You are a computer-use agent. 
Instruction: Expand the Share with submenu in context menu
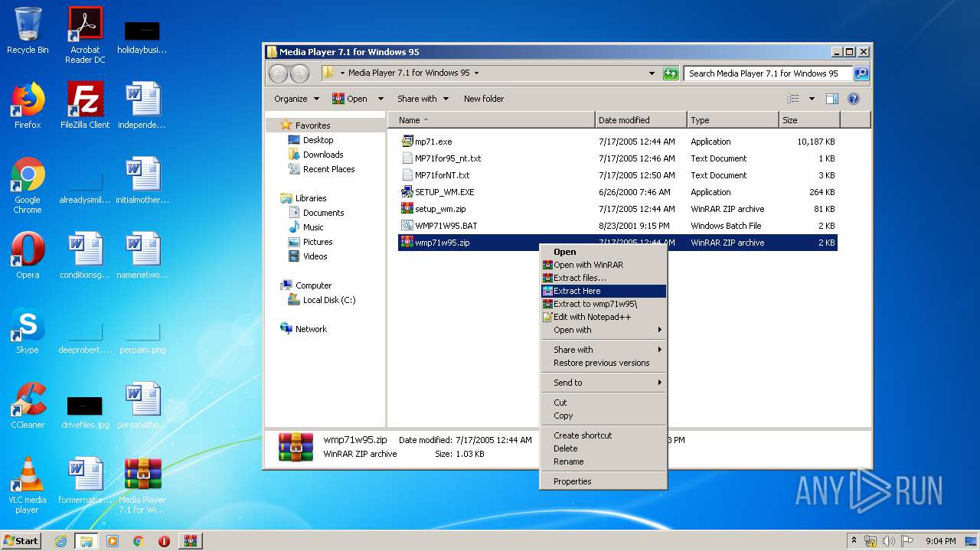[x=603, y=350]
